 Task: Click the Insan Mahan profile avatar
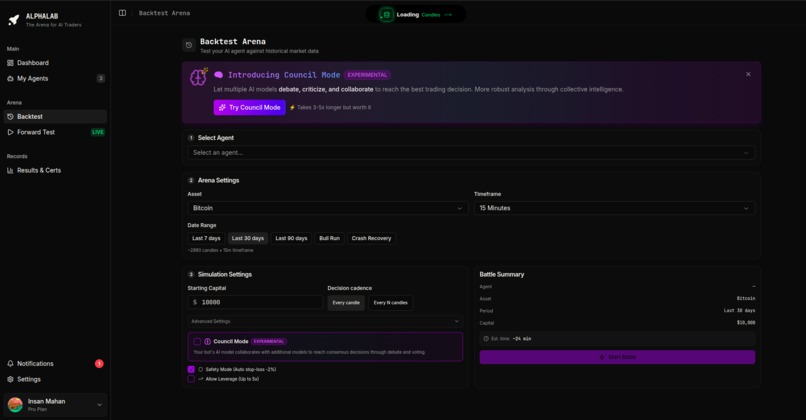tap(15, 405)
